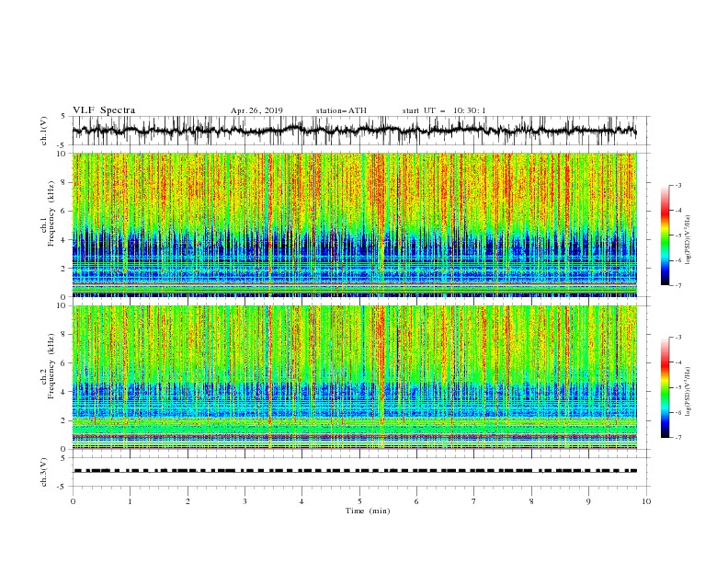Click the "10" tick on the time axis

coord(646,501)
